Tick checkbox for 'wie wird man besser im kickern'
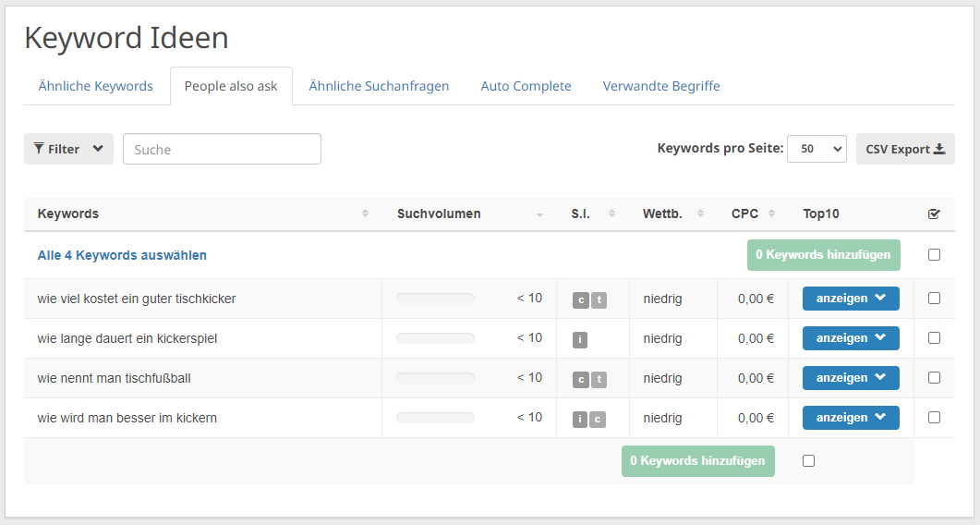 click(x=934, y=418)
